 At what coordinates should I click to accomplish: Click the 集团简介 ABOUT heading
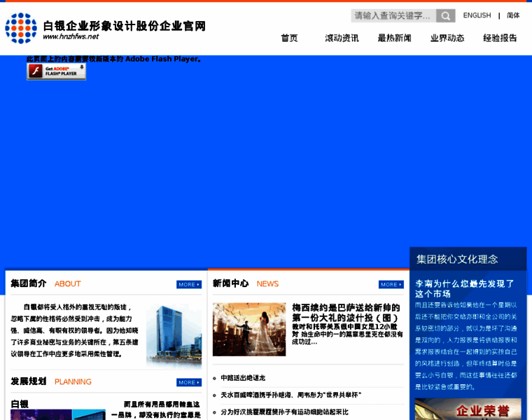45,283
